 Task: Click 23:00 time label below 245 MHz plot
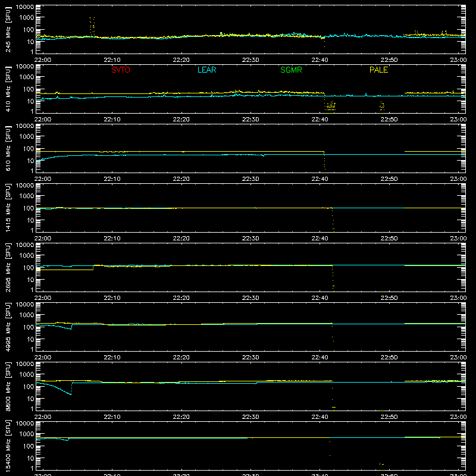pyautogui.click(x=458, y=60)
